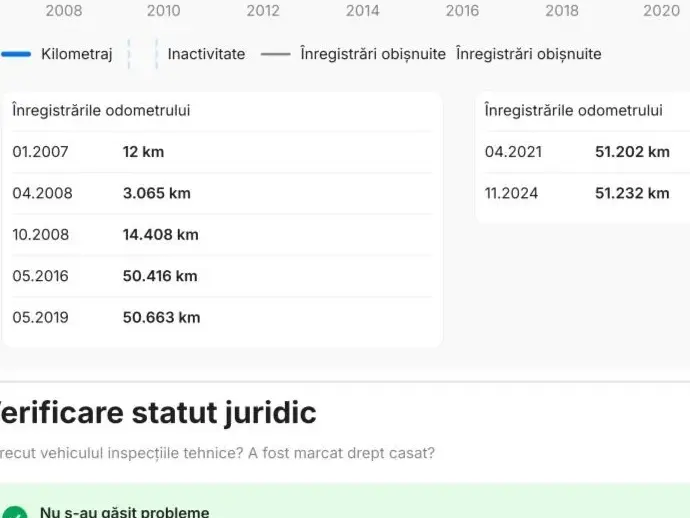The height and width of the screenshot is (518, 690).
Task: Click the green checkmark status icon
Action: [x=15, y=513]
